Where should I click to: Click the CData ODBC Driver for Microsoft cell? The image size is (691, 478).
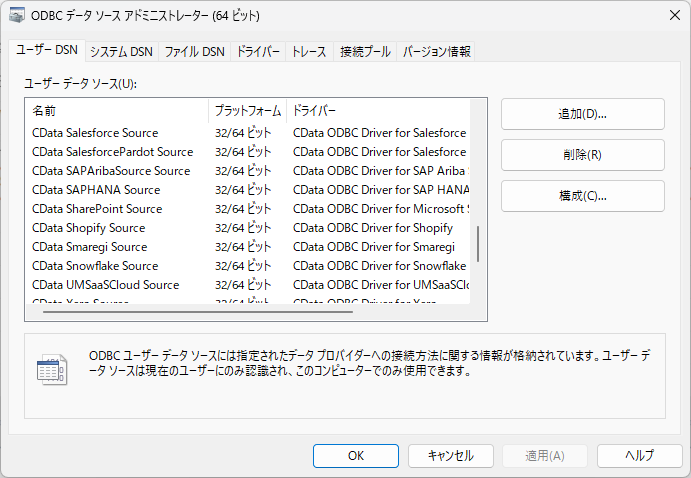(x=381, y=208)
